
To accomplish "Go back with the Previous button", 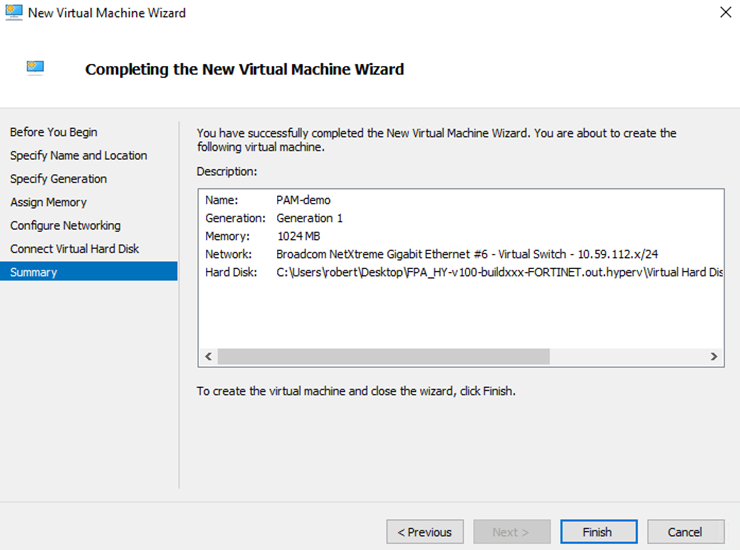I will [x=424, y=532].
